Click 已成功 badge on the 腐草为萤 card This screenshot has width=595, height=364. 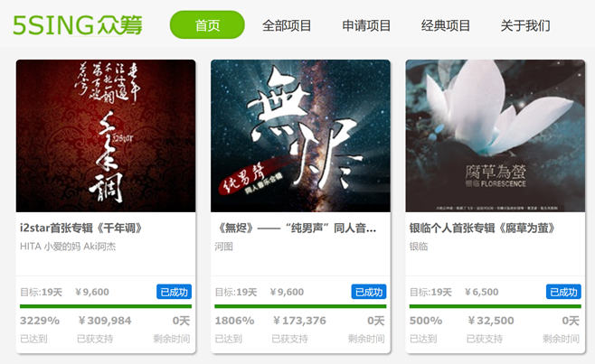coord(563,292)
